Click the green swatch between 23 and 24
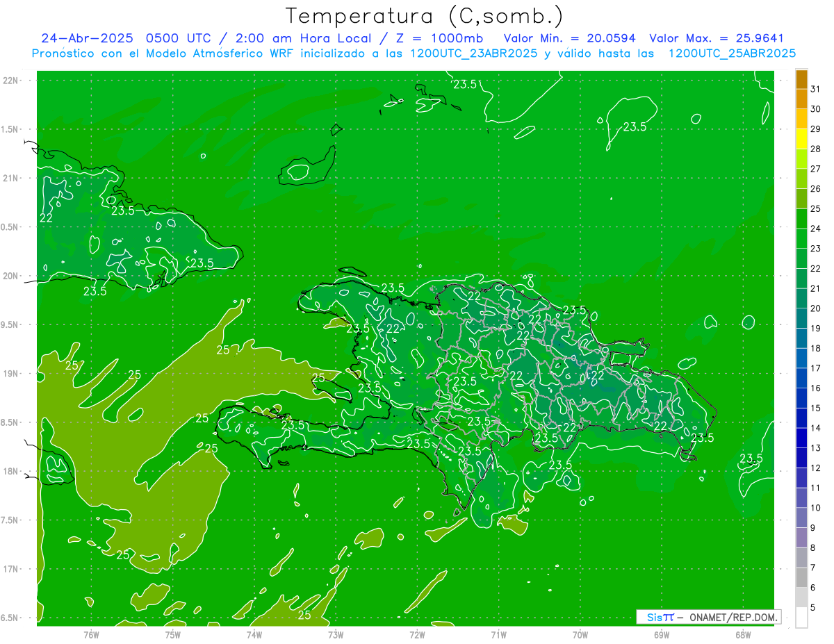Screen dimensions: 834x644 801,238
